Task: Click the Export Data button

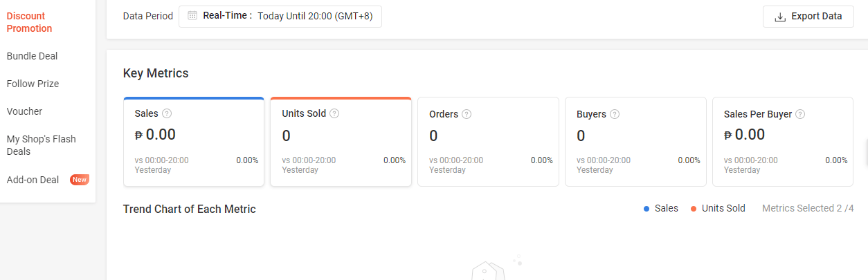Action: click(808, 17)
